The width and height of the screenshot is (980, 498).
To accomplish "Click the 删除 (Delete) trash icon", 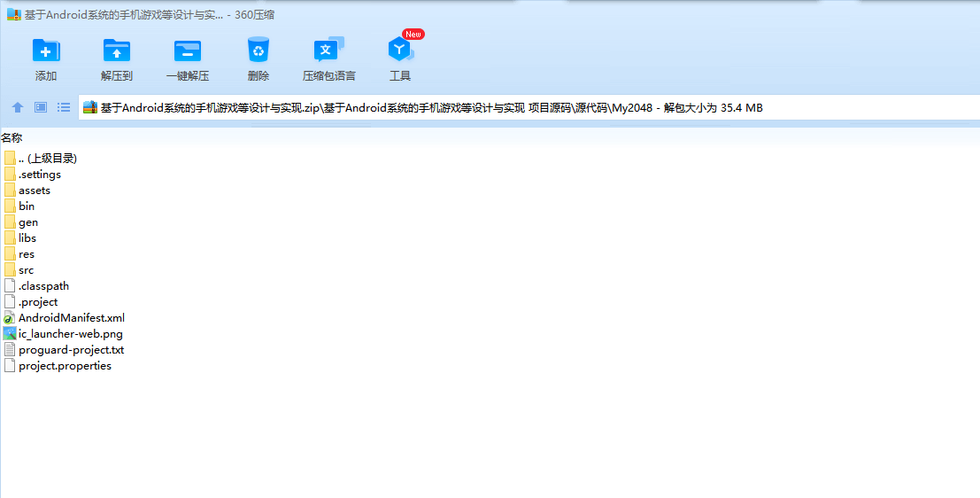I will click(x=259, y=50).
